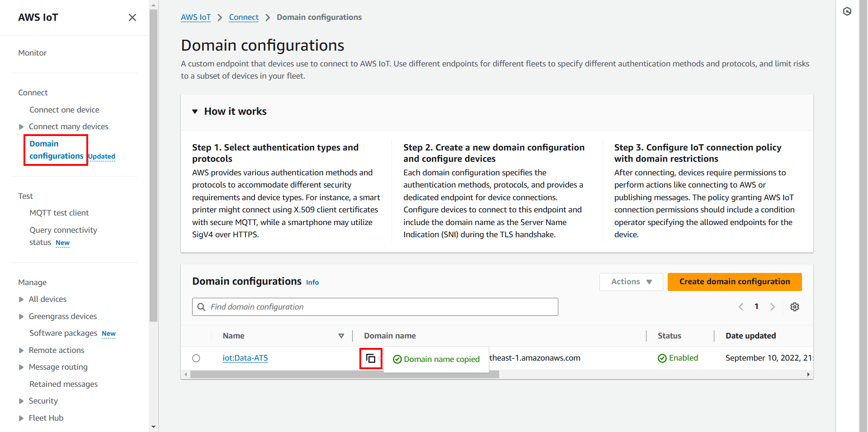Expand Remote actions
868x432 pixels.
(x=21, y=351)
